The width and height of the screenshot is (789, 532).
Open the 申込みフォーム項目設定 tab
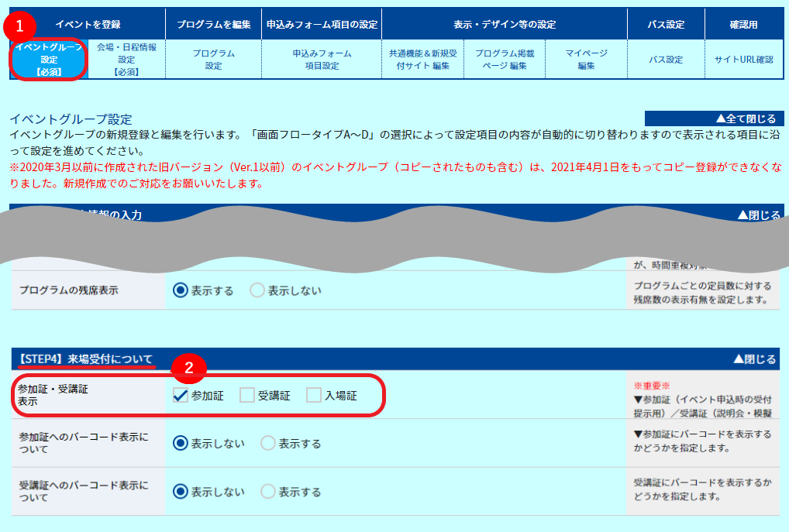(x=322, y=60)
